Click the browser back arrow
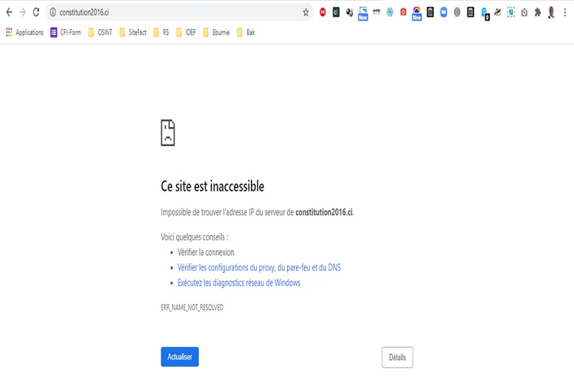Viewport: 574px width, 392px height. (9, 12)
